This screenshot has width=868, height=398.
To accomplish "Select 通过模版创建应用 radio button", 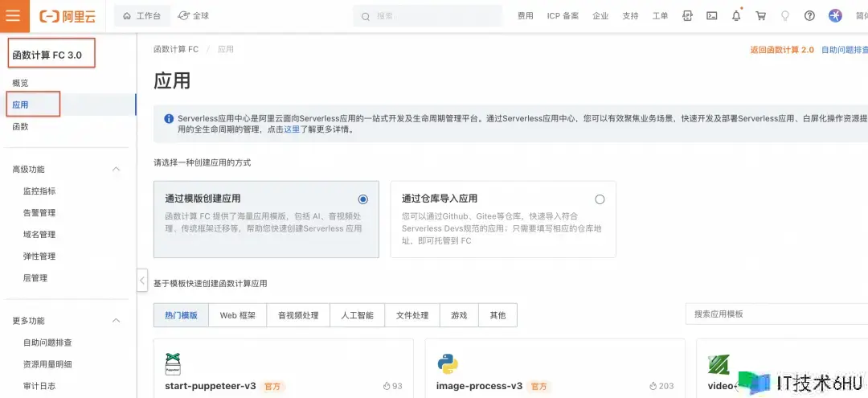I will coord(363,199).
